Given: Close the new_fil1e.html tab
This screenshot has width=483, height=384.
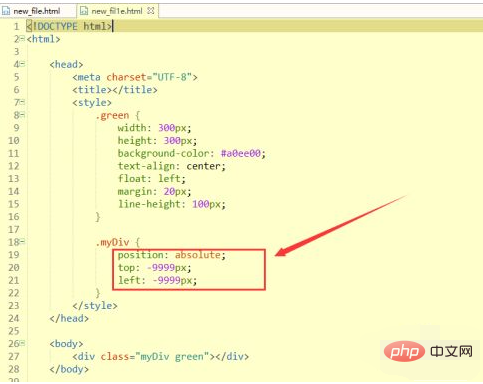Looking at the screenshot, I should 151,11.
